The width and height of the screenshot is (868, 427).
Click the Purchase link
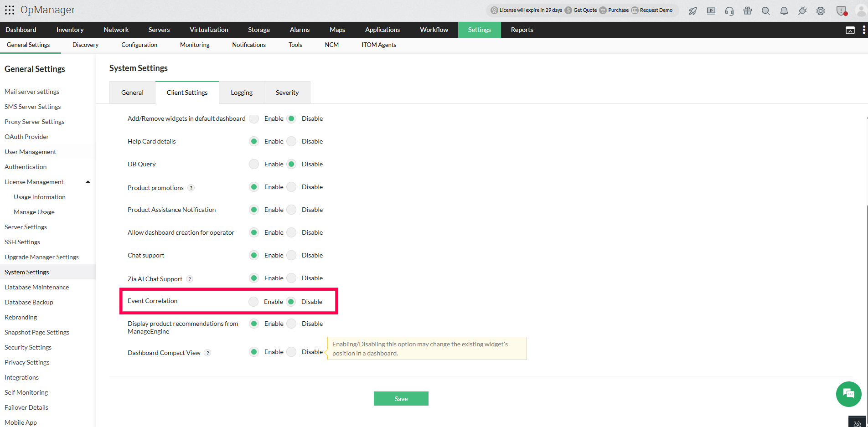618,10
